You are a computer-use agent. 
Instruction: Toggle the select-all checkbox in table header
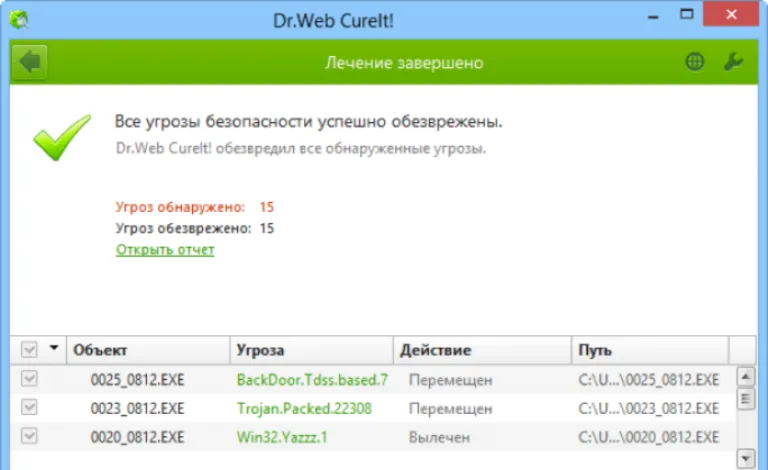[x=29, y=350]
